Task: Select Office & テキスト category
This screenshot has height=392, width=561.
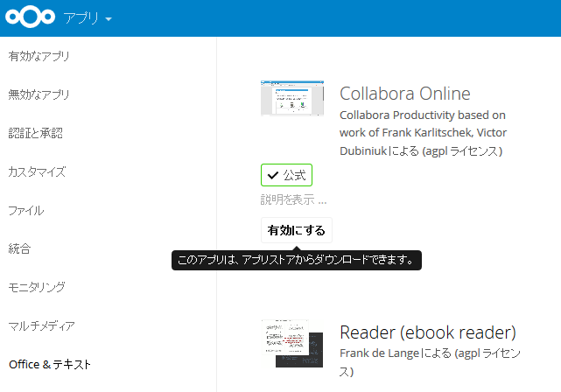Action: coord(50,365)
